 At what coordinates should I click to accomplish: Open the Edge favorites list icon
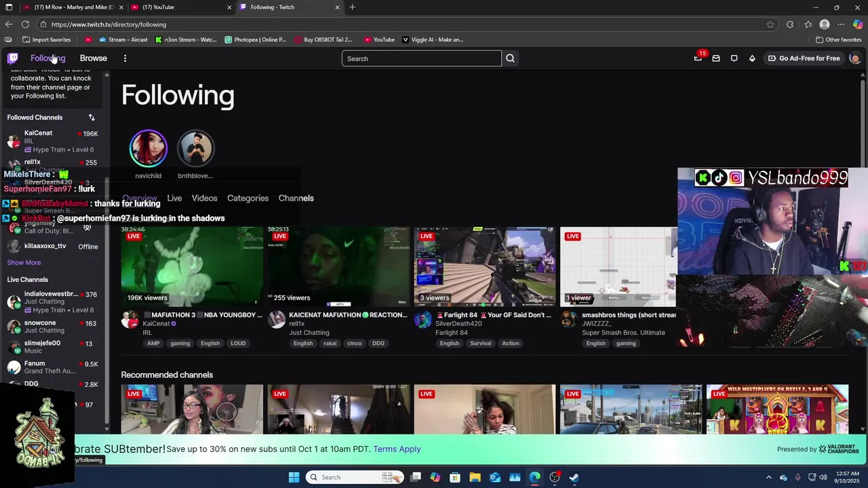pos(808,24)
